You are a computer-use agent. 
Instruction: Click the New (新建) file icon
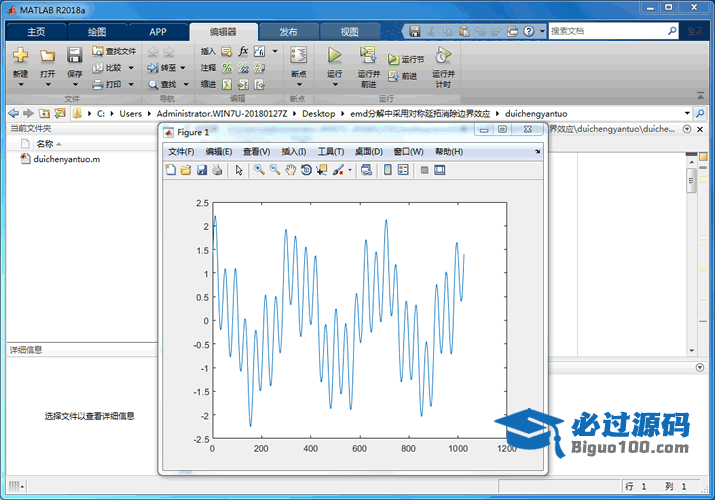(21, 55)
